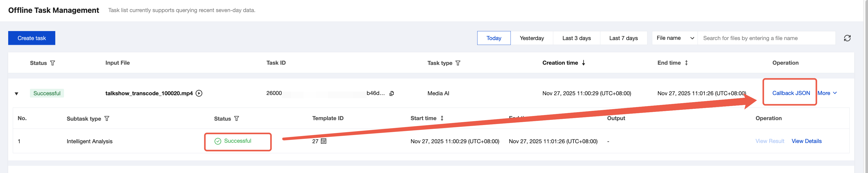The width and height of the screenshot is (868, 173).
Task: Open the File name search type dropdown
Action: [675, 38]
